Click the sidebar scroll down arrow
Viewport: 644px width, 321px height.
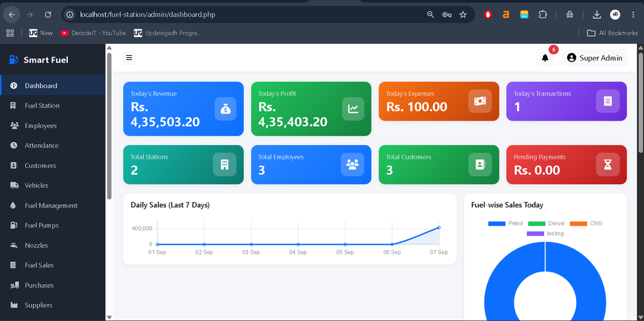pyautogui.click(x=109, y=317)
